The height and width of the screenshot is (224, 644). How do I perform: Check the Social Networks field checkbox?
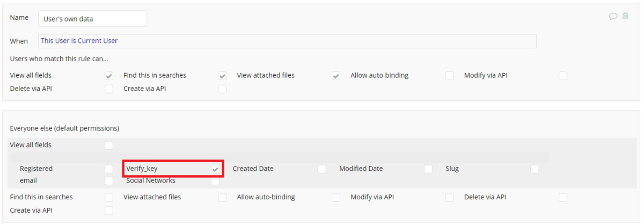[x=215, y=180]
